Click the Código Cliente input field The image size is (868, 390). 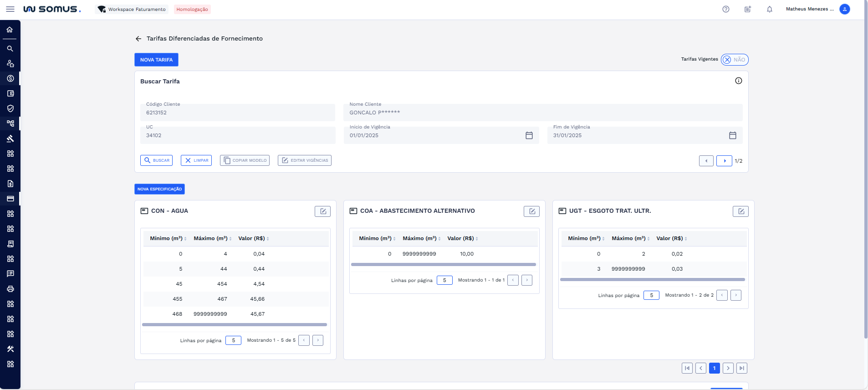pyautogui.click(x=238, y=113)
